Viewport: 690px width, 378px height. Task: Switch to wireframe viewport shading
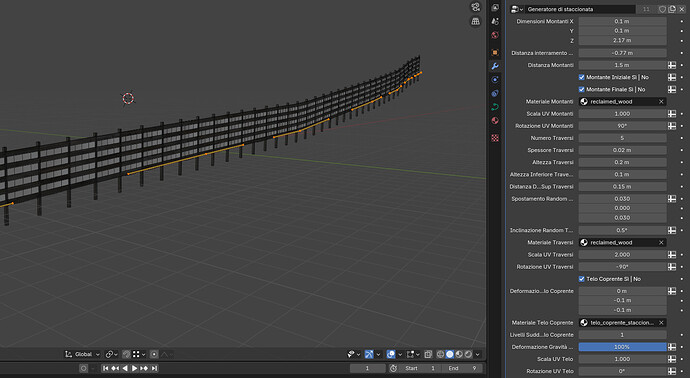click(440, 354)
